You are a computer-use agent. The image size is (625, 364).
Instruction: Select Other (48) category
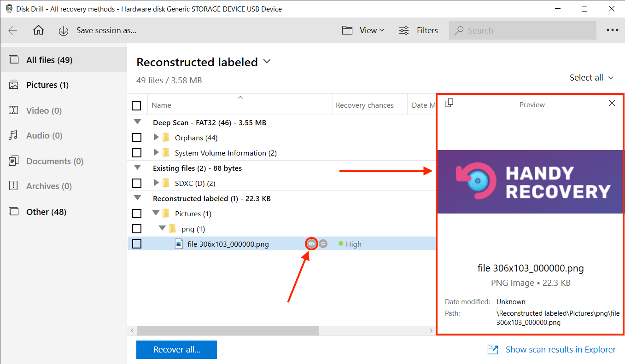point(64,212)
